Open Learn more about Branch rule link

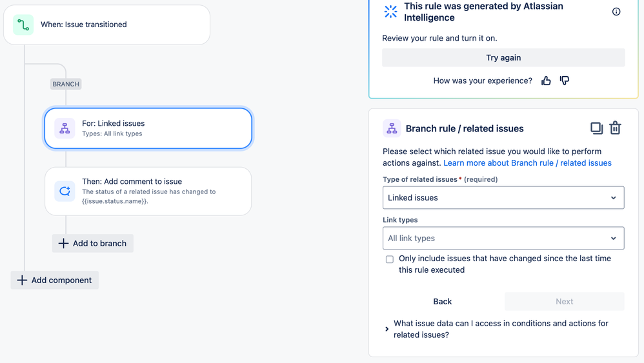(527, 163)
